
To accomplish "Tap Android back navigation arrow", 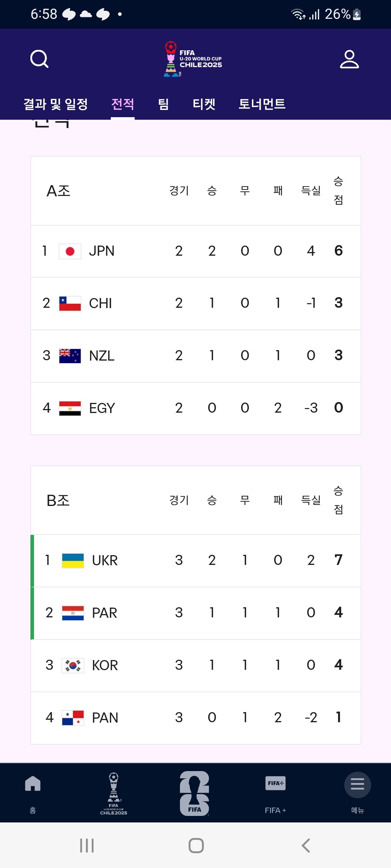I will coord(306,846).
